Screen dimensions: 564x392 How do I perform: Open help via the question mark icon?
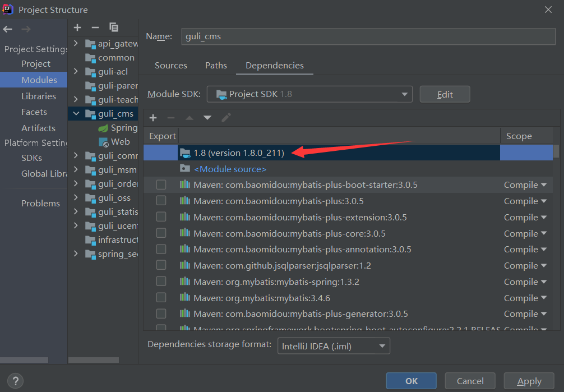coord(15,381)
